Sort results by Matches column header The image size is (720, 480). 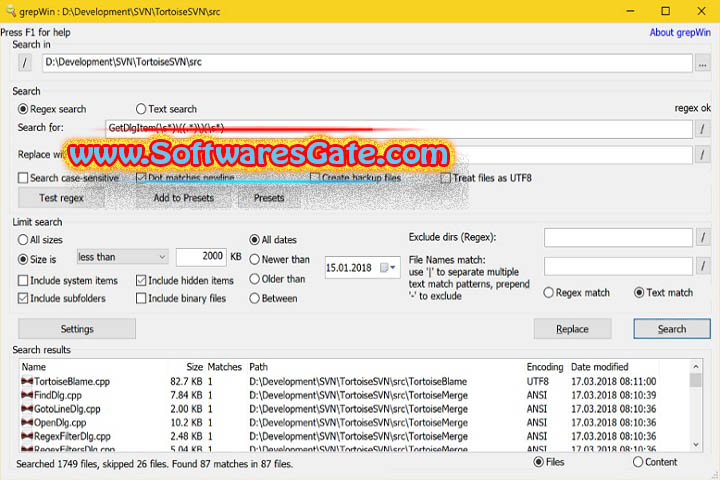225,367
